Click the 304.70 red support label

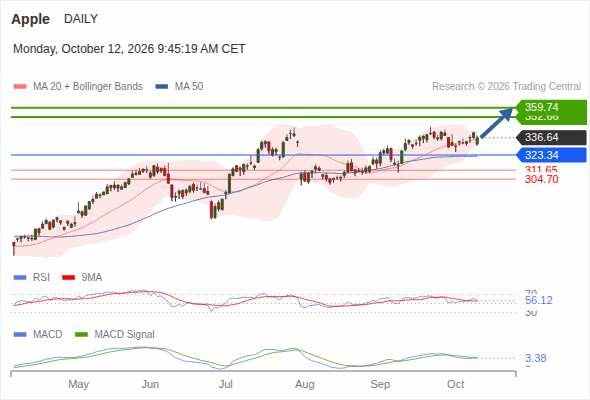[541, 179]
